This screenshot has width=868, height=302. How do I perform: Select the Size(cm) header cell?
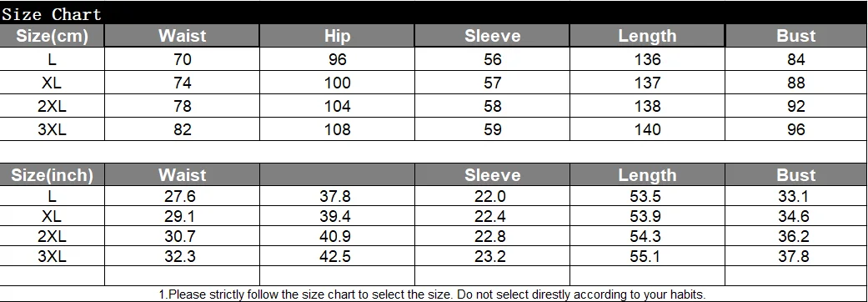click(x=52, y=36)
